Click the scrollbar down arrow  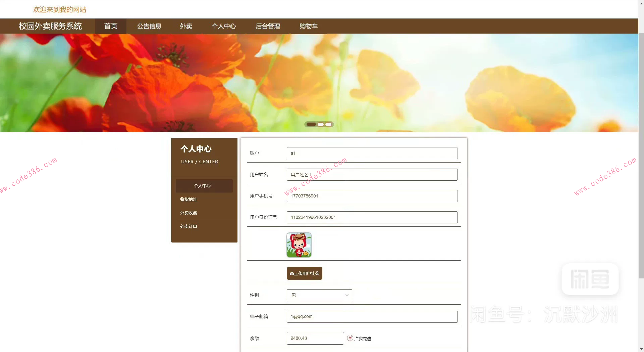tap(641, 349)
